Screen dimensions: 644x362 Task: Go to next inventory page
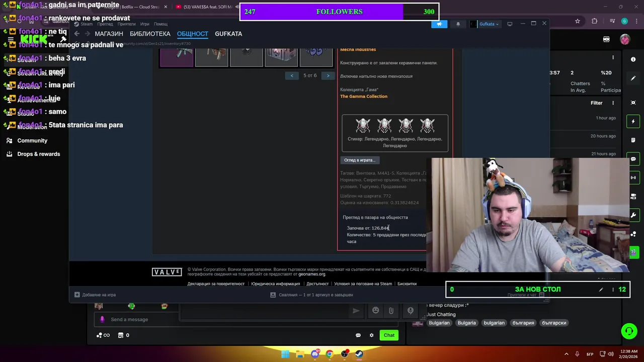click(328, 75)
